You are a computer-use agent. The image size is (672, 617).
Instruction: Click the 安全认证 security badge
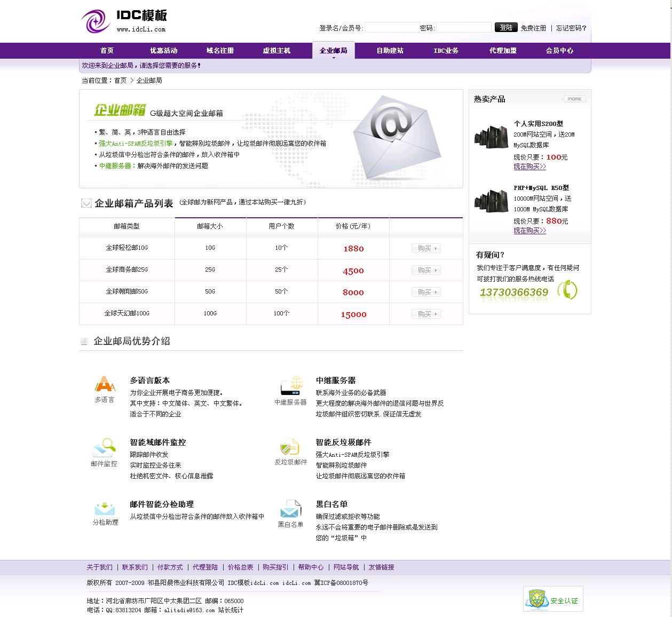tap(553, 599)
